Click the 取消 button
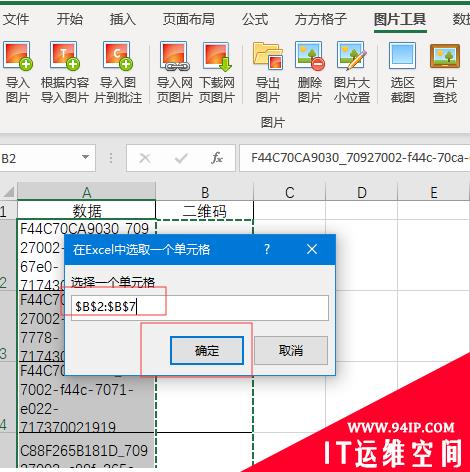Image resolution: width=470 pixels, height=472 pixels. point(291,350)
